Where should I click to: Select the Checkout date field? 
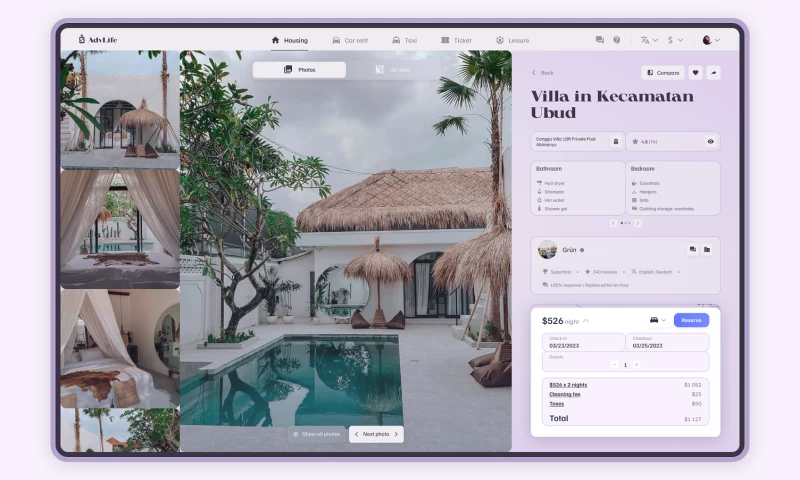point(667,342)
